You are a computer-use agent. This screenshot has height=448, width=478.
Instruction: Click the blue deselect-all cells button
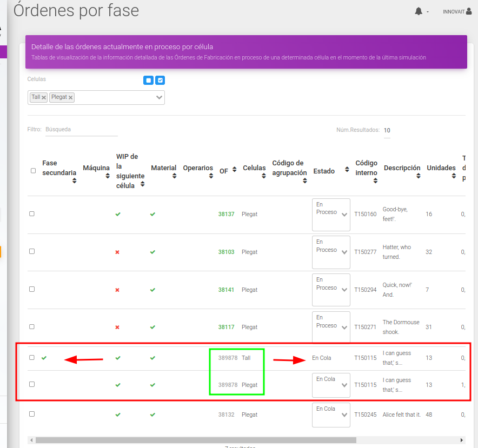149,80
